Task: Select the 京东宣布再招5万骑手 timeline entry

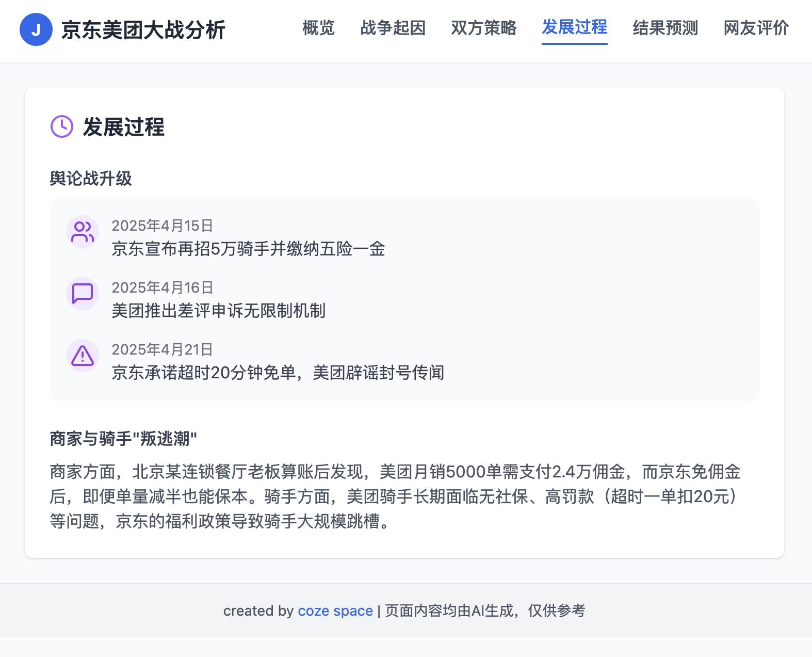Action: (248, 249)
